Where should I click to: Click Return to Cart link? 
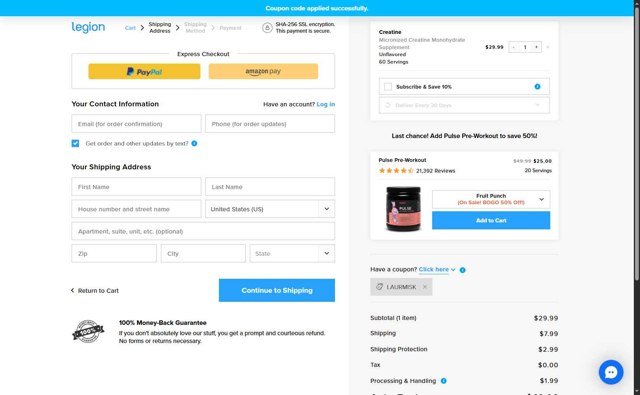[95, 291]
